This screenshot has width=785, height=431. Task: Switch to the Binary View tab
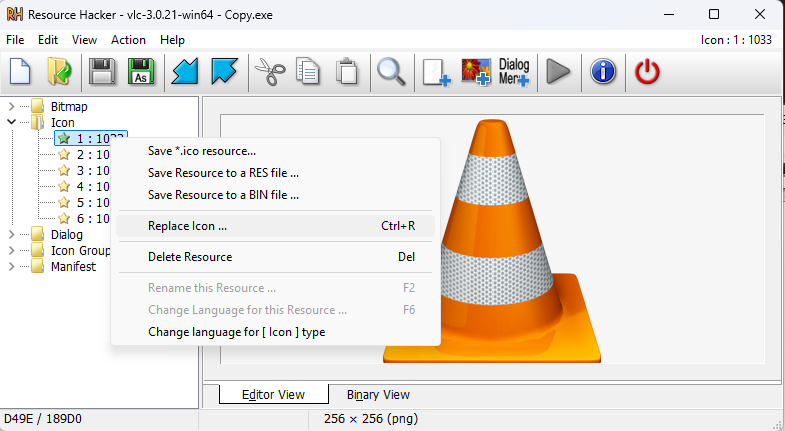378,394
